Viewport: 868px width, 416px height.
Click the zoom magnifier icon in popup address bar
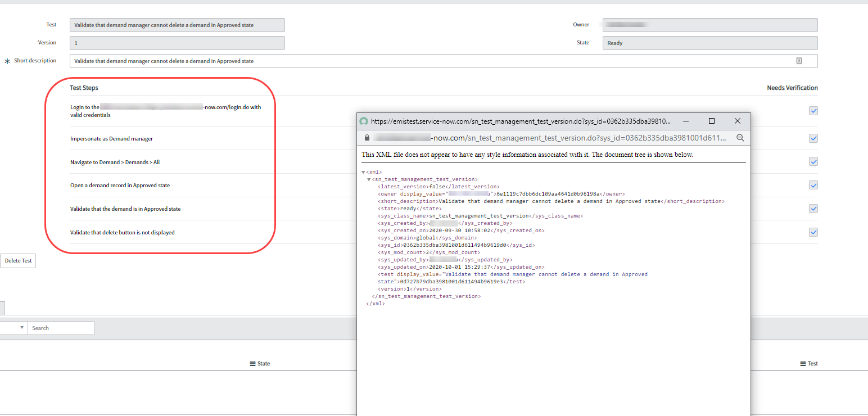[740, 138]
